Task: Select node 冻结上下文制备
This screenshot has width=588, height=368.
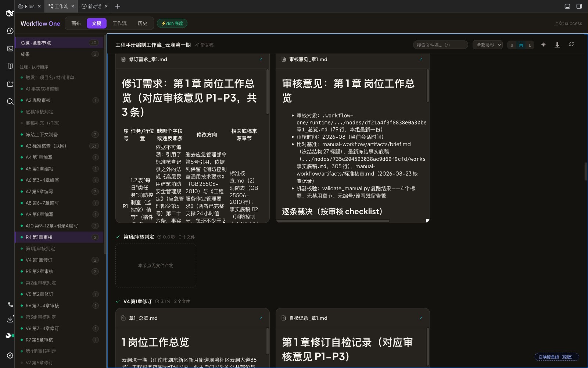Action: [x=59, y=134]
